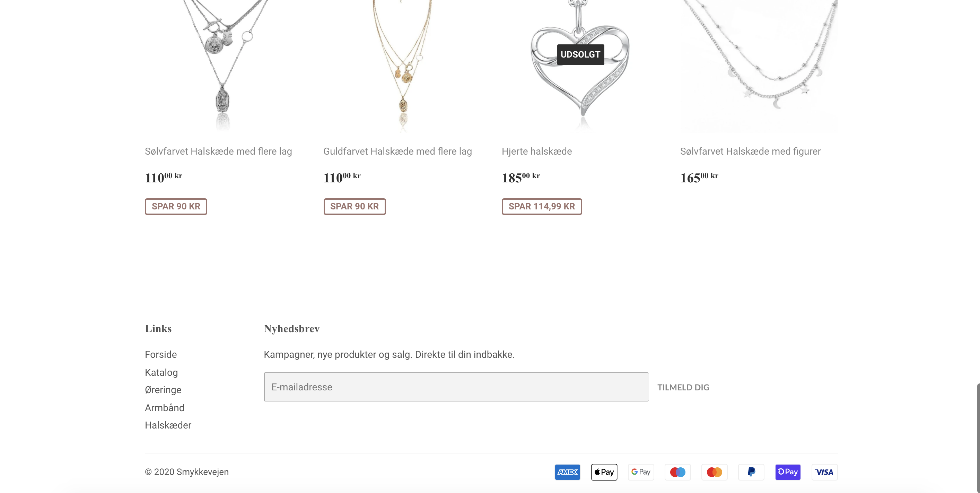Click the Visa payment icon
This screenshot has width=980, height=493.
pyautogui.click(x=824, y=472)
